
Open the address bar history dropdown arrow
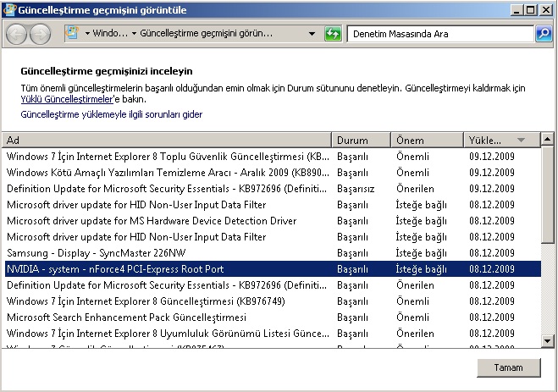coord(312,34)
